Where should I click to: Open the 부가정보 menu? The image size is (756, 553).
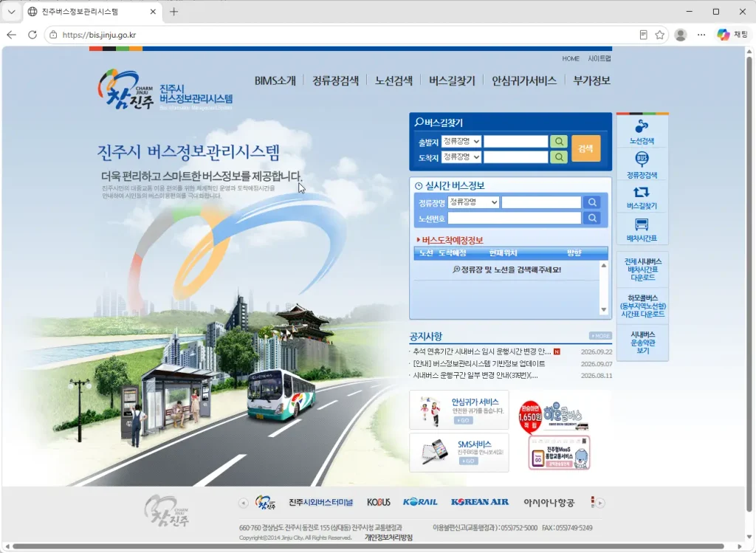click(x=591, y=80)
